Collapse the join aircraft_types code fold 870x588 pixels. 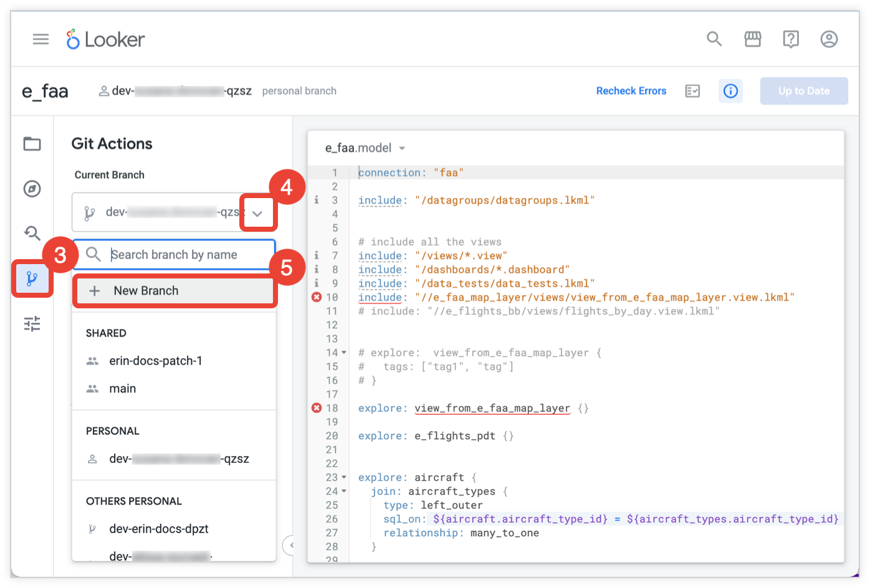click(x=344, y=491)
